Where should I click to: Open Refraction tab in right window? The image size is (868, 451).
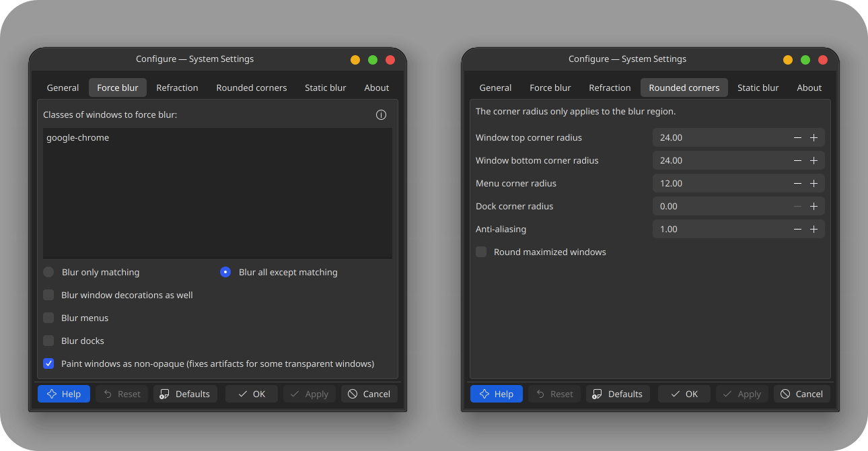[610, 88]
